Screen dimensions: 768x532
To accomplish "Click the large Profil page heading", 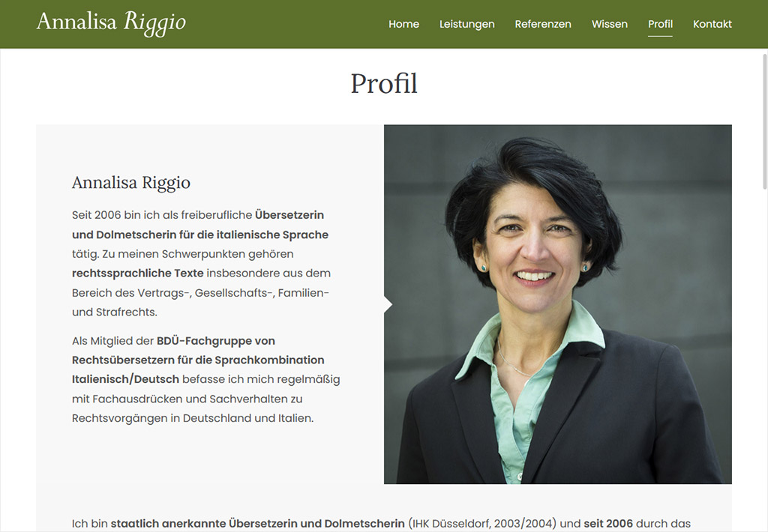I will 384,84.
